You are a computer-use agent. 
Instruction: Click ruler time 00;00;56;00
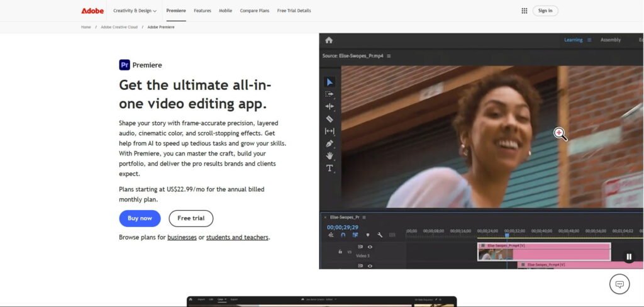(x=596, y=231)
